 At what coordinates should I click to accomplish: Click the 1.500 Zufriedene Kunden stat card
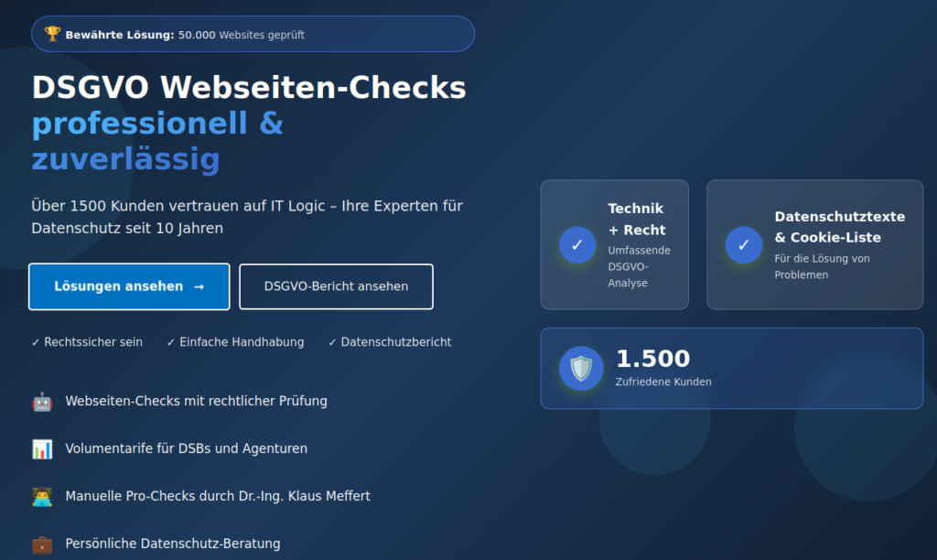(x=731, y=368)
